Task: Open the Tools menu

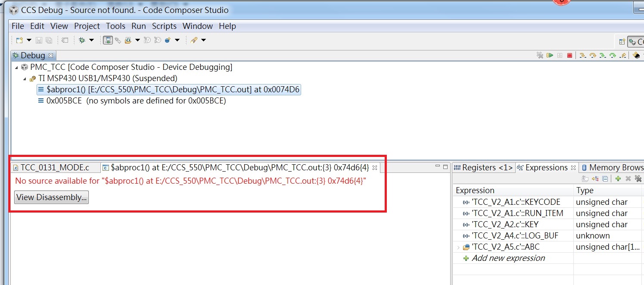Action: (115, 26)
